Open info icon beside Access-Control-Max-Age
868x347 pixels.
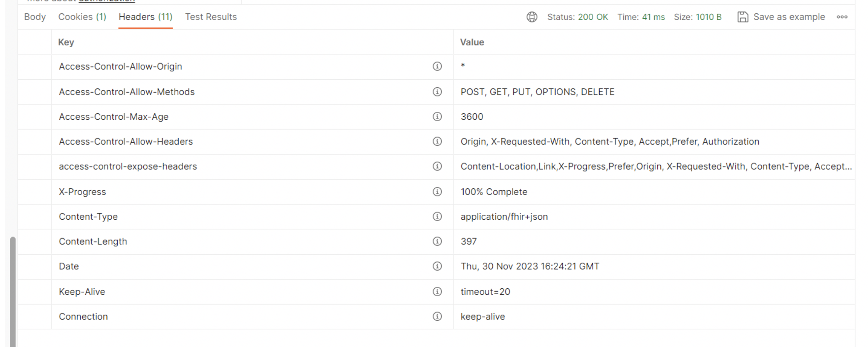(x=437, y=117)
